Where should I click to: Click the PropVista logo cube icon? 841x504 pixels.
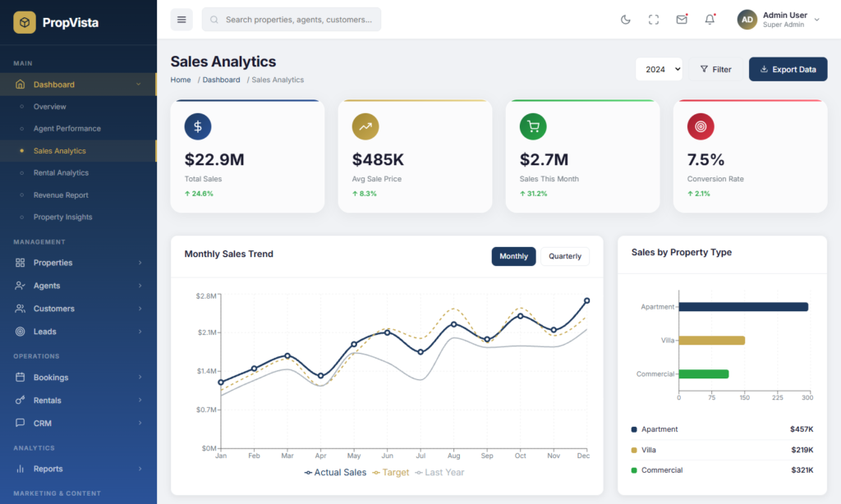[x=25, y=22]
